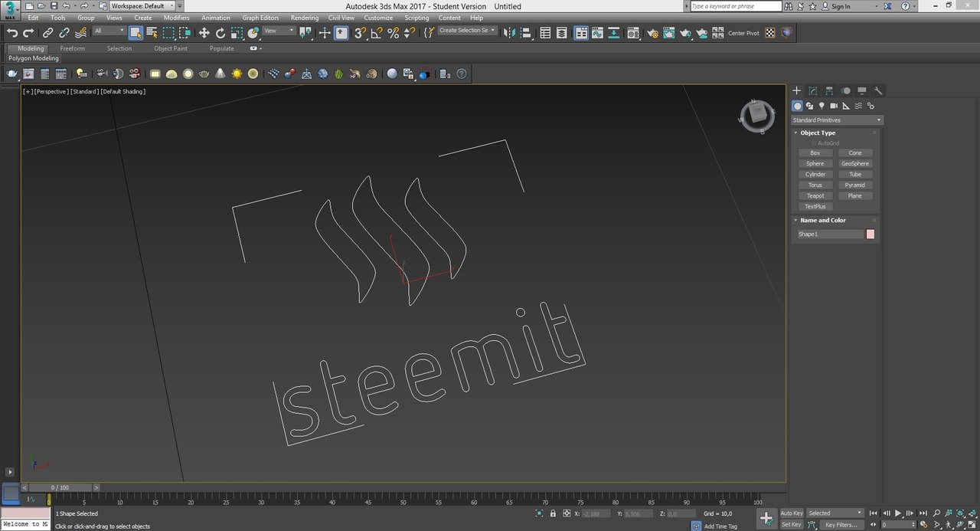Click the ViewCube navigation widget
Image resolution: width=980 pixels, height=531 pixels.
[x=756, y=116]
